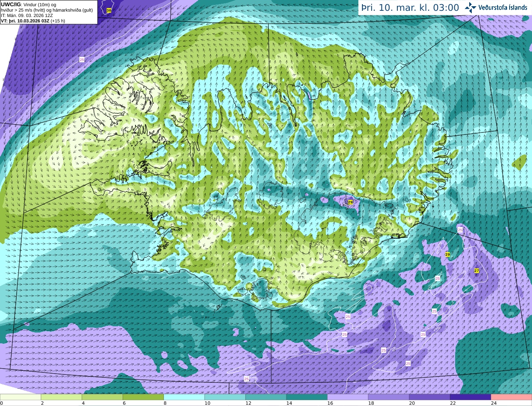The image size is (532, 406).
Task: Click the legend scale value 6
Action: tap(124, 403)
